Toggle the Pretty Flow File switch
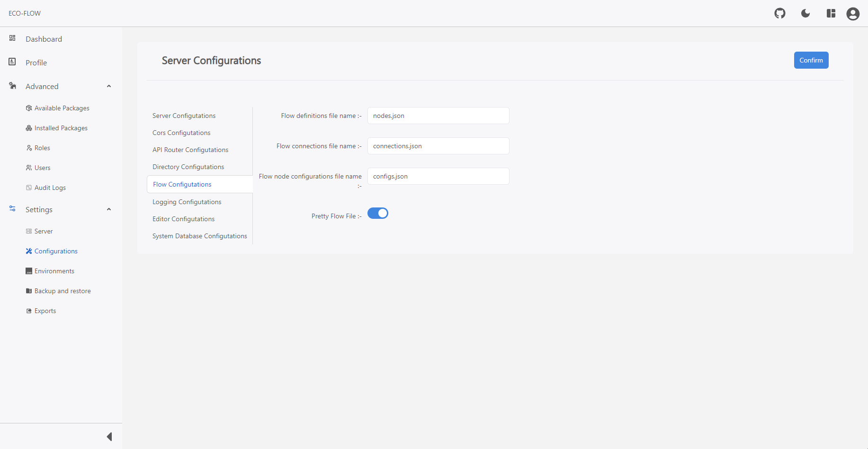 (378, 213)
